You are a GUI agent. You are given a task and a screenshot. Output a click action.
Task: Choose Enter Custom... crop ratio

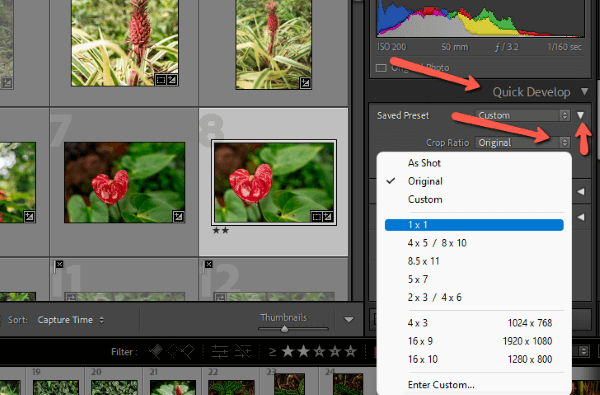coord(474,385)
